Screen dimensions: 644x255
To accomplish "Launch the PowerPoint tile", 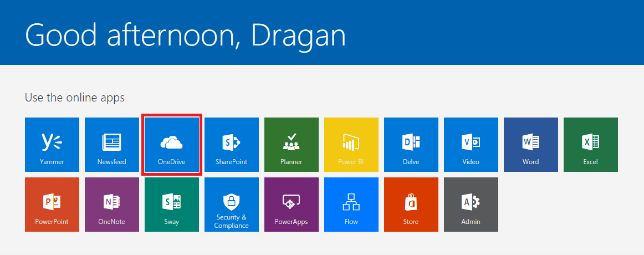I will 52,205.
